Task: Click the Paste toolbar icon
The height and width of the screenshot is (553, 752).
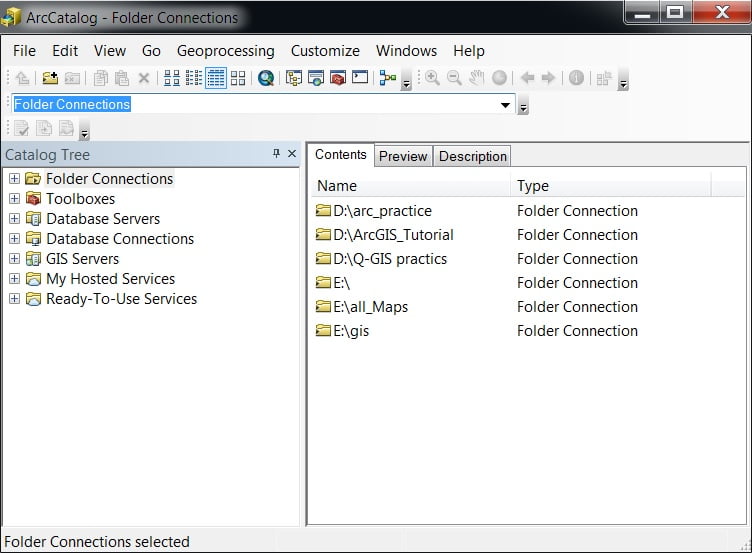Action: (x=122, y=78)
